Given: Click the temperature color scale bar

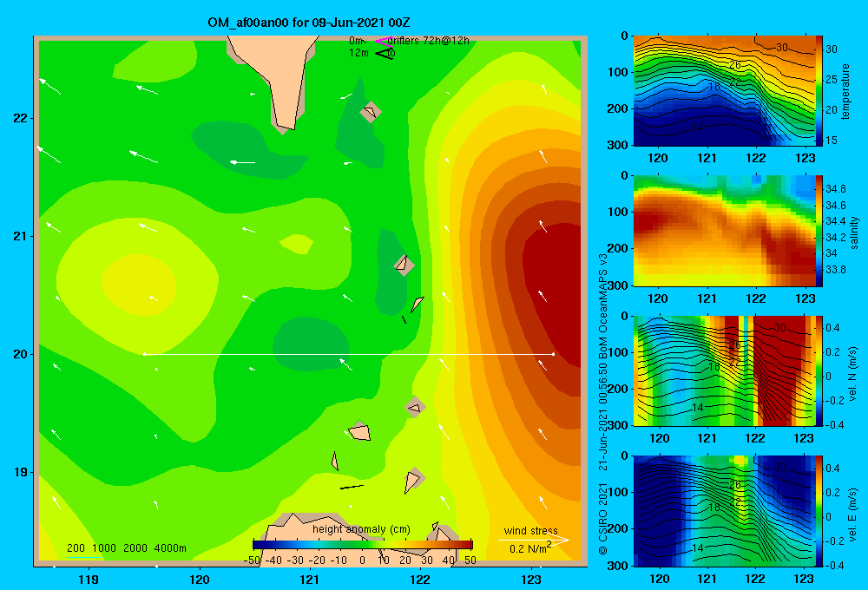Looking at the screenshot, I should 819,91.
